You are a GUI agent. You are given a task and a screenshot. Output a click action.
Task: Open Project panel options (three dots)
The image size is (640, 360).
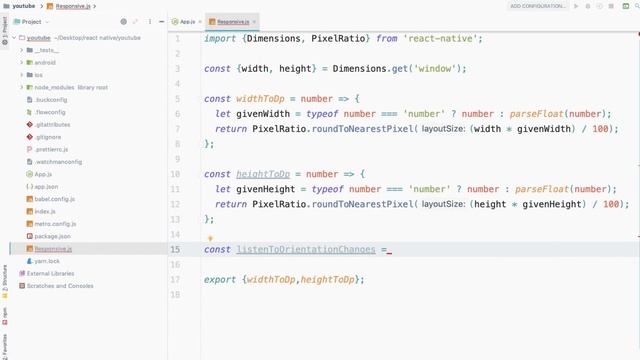click(150, 22)
